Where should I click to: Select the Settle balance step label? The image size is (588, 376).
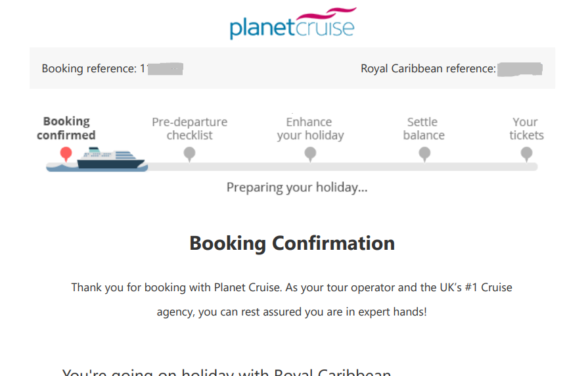424,128
